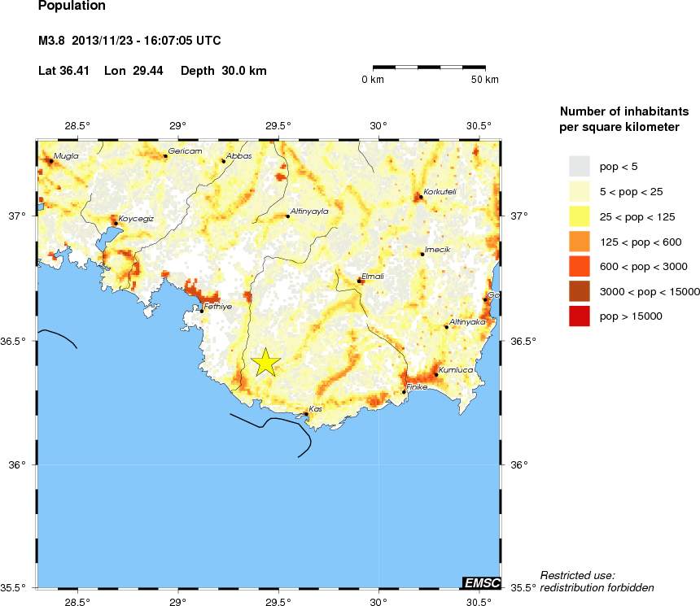This screenshot has width=700, height=606.
Task: Click the yellow star epicenter marker
Action: (265, 362)
